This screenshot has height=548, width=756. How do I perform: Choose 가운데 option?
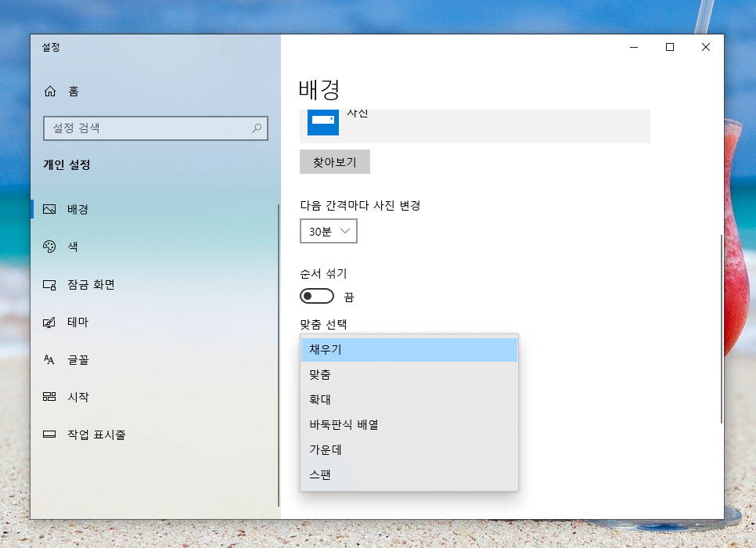(409, 450)
